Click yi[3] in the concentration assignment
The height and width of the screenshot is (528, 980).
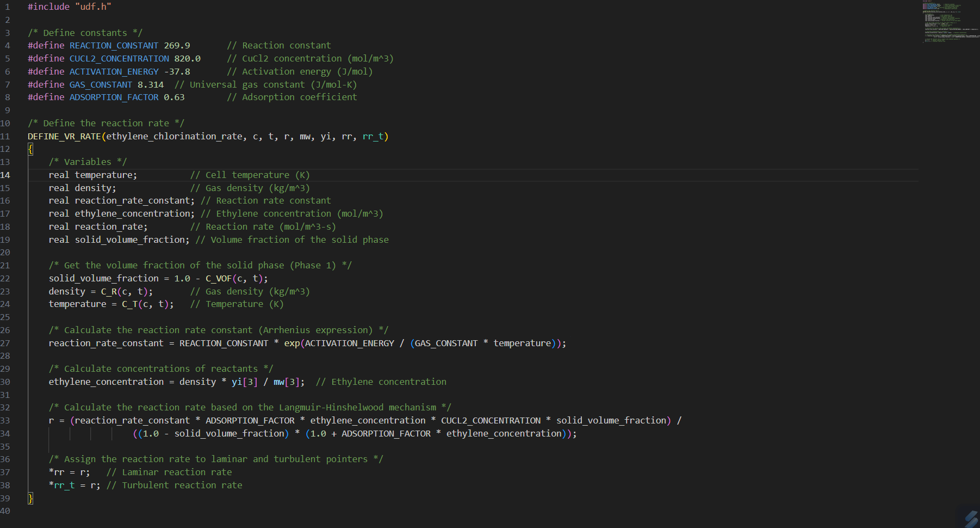[245, 382]
